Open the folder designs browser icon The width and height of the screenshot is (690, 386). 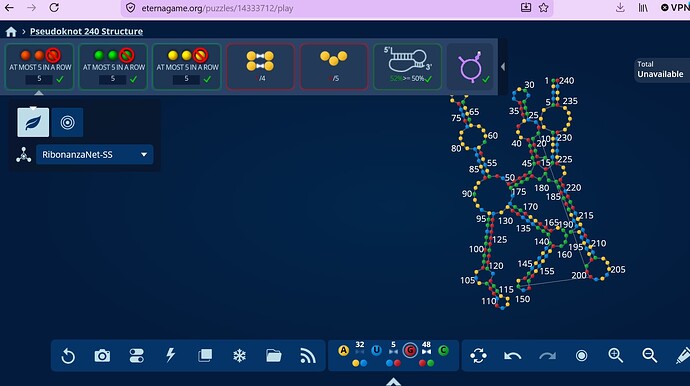pyautogui.click(x=274, y=355)
